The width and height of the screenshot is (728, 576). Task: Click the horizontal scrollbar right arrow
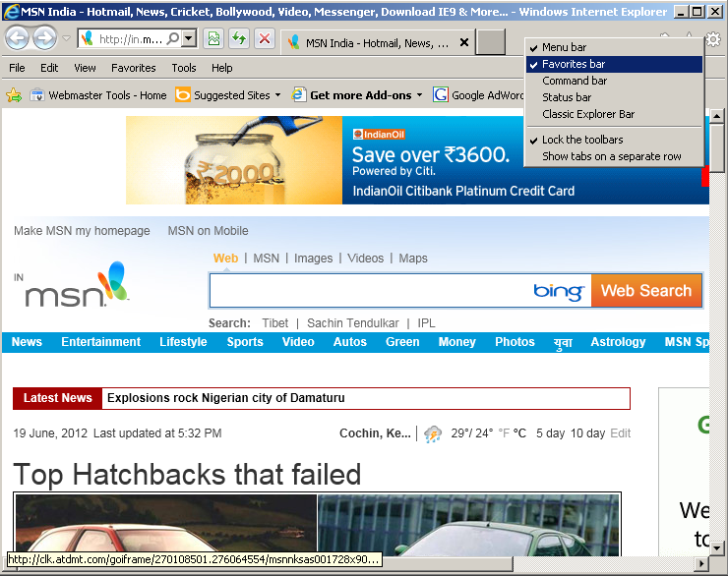coord(701,564)
